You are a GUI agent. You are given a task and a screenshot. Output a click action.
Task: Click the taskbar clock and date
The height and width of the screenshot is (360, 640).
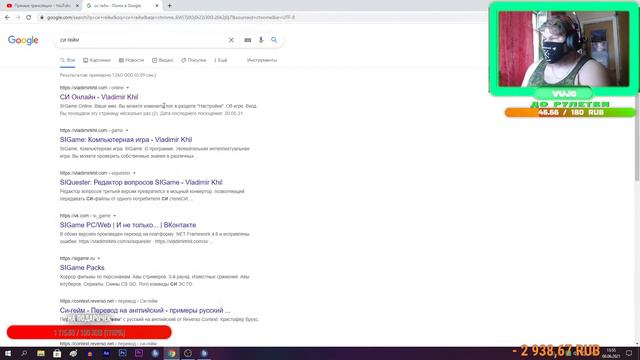tap(611, 353)
